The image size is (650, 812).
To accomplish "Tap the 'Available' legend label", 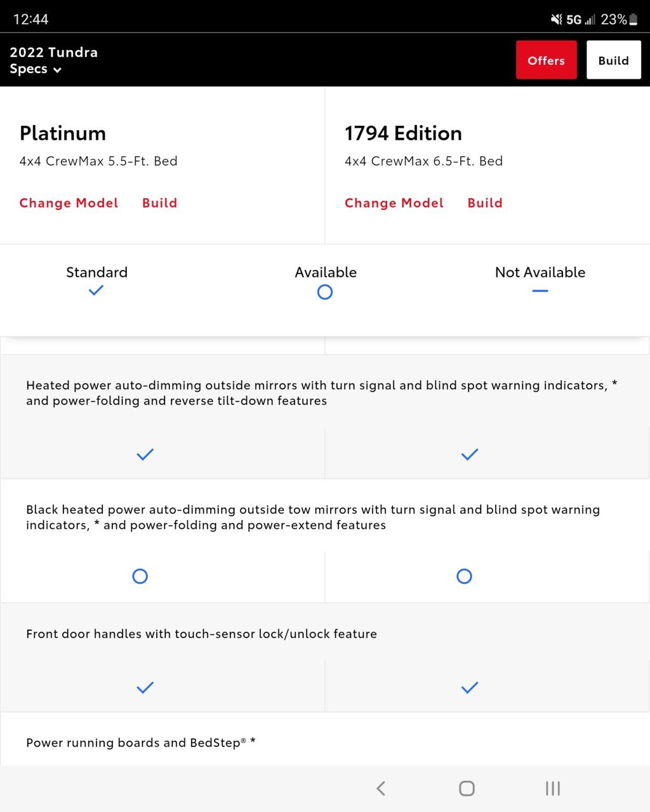I will [326, 272].
